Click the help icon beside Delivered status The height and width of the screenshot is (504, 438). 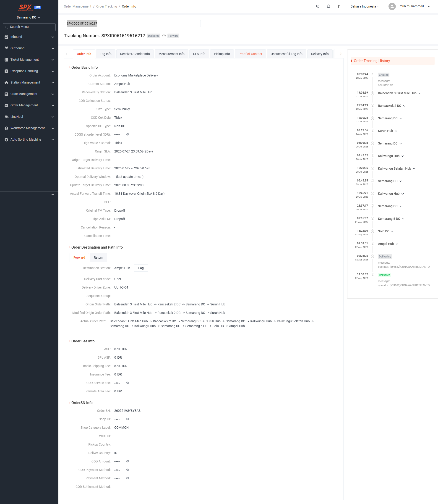[x=164, y=36]
